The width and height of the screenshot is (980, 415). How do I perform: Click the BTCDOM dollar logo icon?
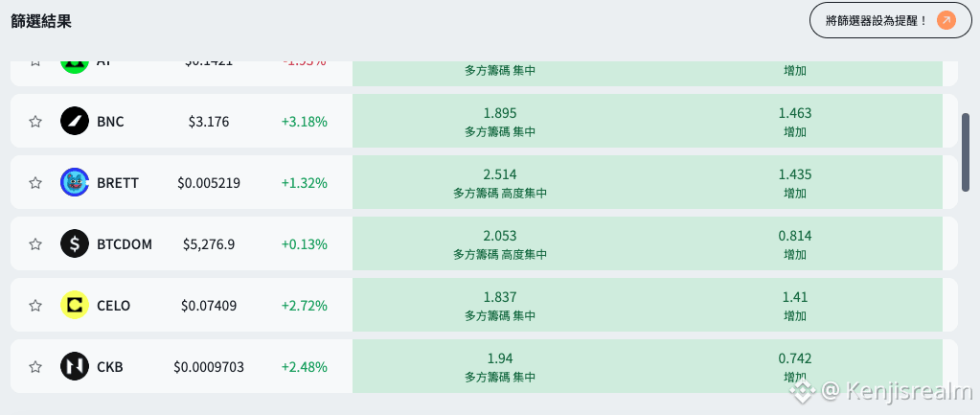tap(75, 243)
